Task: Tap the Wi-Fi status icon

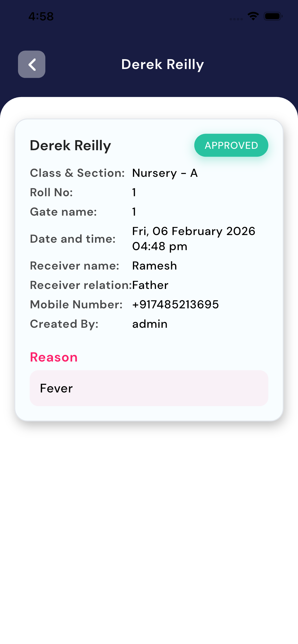Action: point(253,16)
